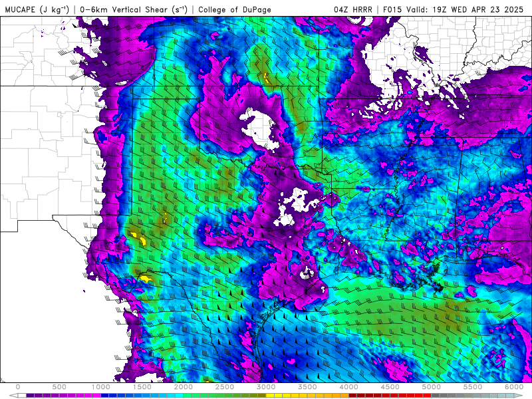Click the 500 label on the color scale

[59, 387]
